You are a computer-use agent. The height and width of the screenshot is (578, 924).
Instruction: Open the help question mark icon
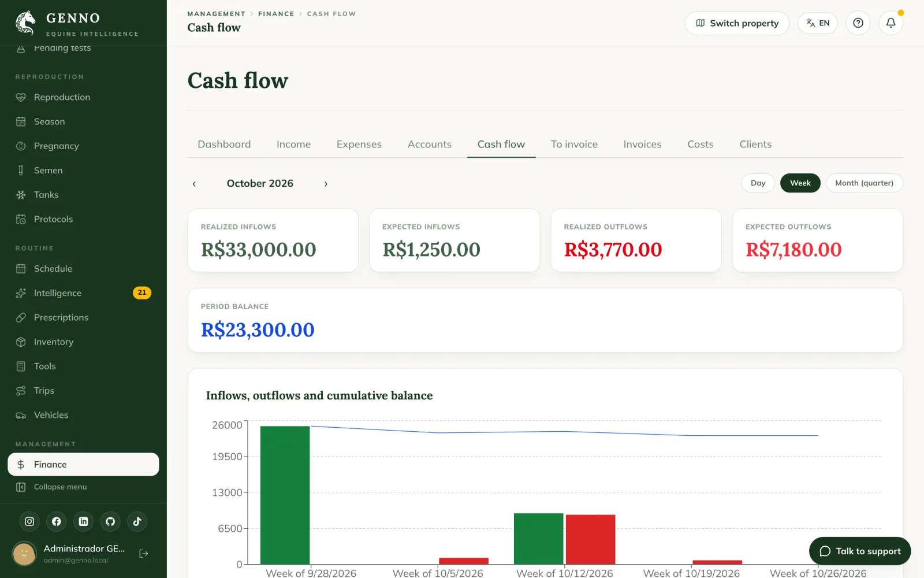[x=858, y=23]
